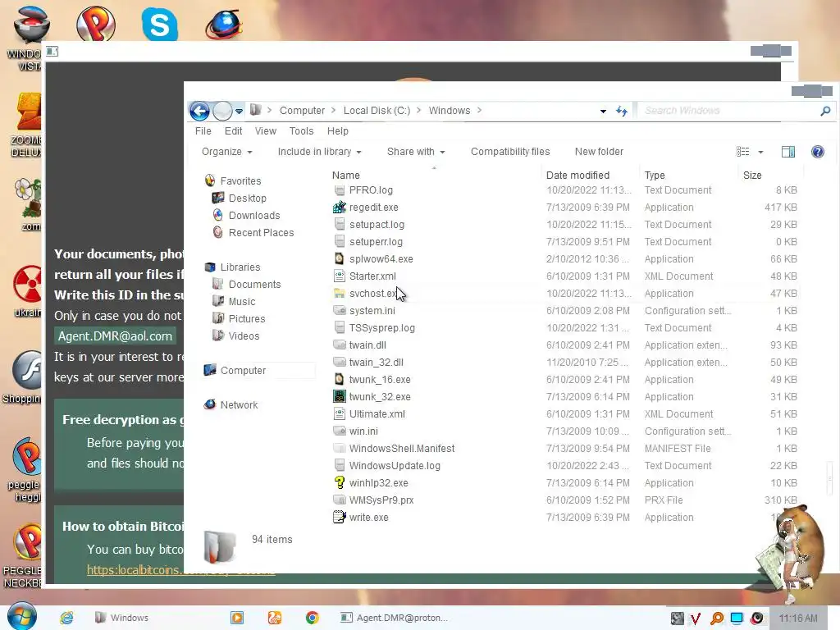Click the Change your view icon

tap(743, 152)
